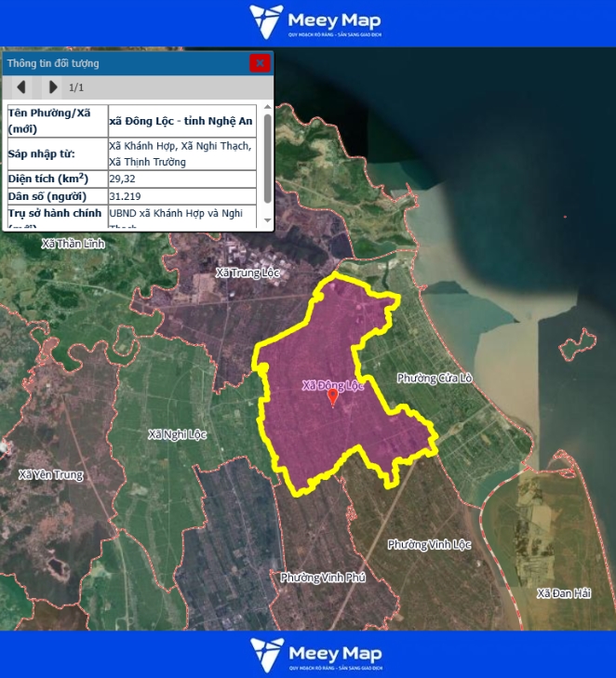616x678 pixels.
Task: Click the Thông tin đối tượng title bar
Action: click(x=121, y=63)
